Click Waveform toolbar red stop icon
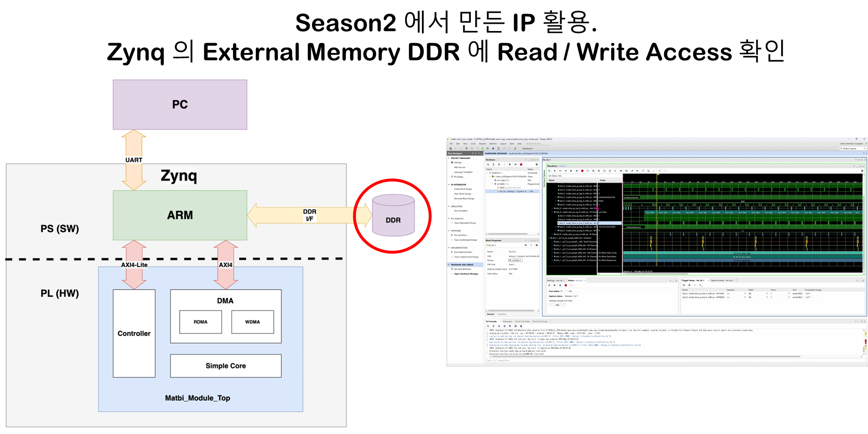This screenshot has height=434, width=868. click(582, 171)
